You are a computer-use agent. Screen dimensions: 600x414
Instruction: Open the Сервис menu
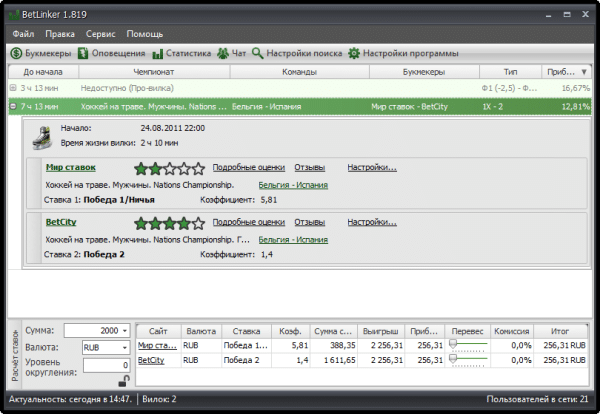(x=100, y=33)
